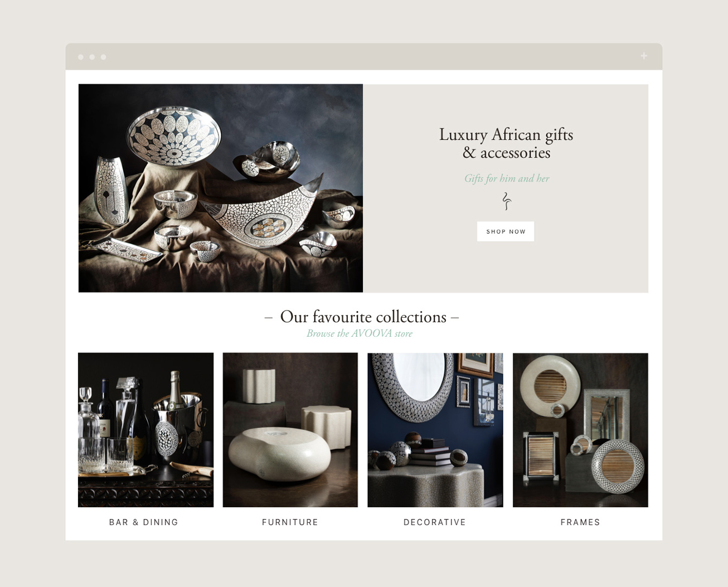Click Our favourite collections heading
The height and width of the screenshot is (587, 728).
pyautogui.click(x=362, y=317)
